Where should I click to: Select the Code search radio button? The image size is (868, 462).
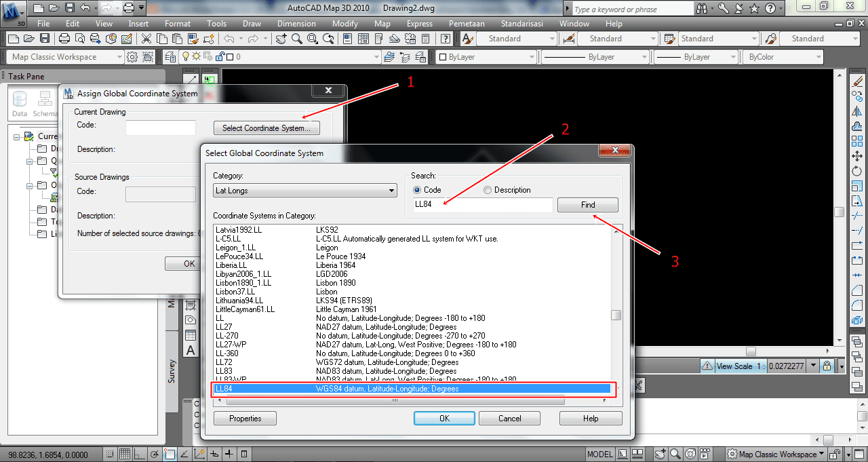[x=417, y=190]
